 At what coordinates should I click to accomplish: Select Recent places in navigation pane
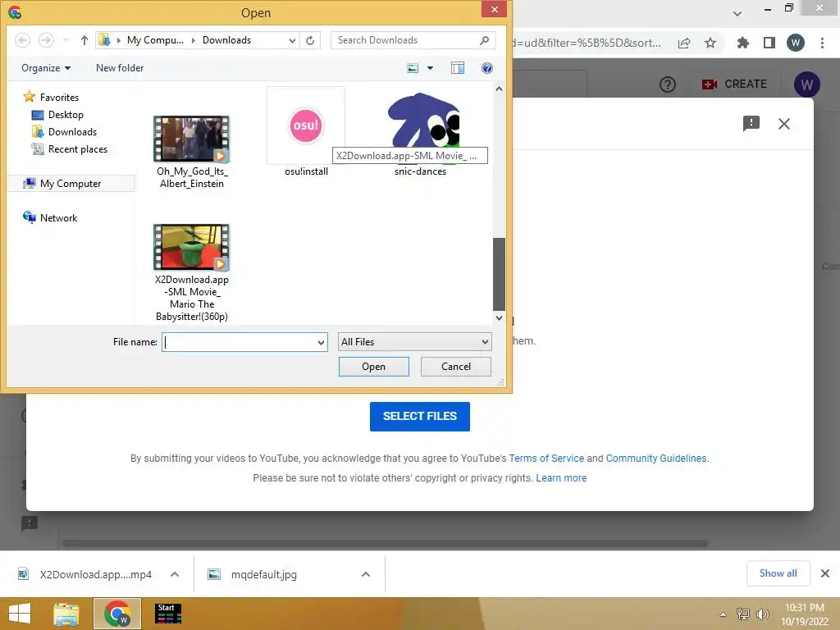78,149
